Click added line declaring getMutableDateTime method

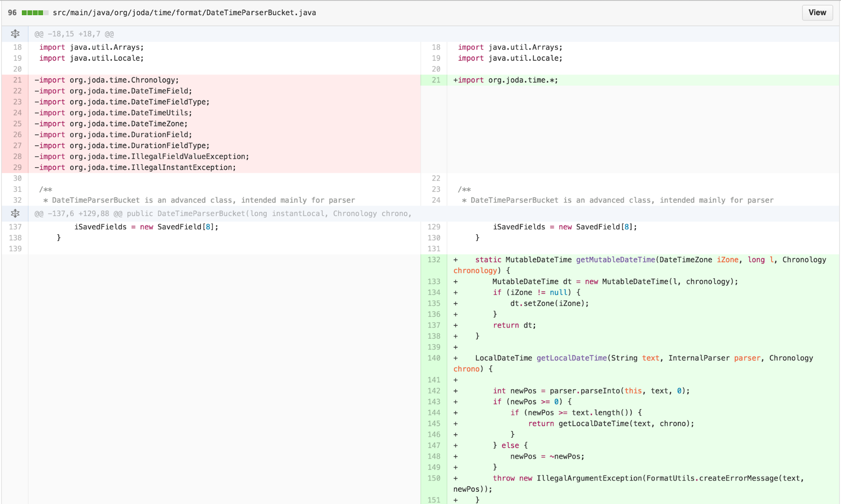point(640,265)
